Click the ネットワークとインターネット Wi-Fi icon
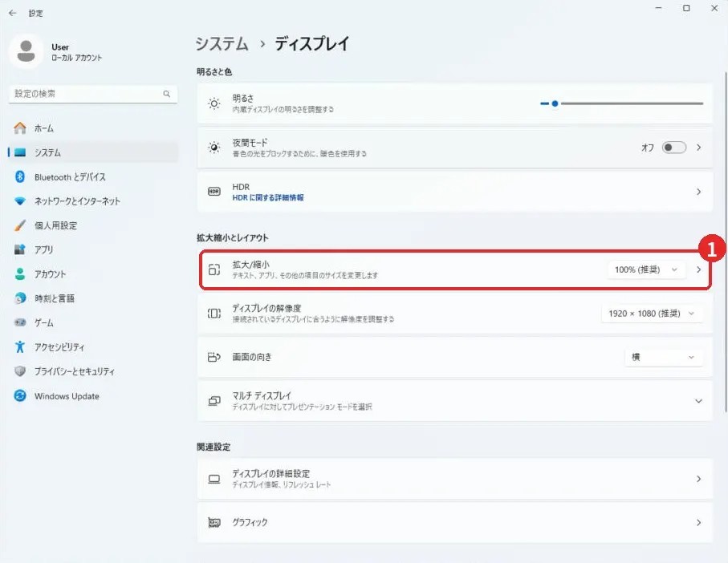728x563 pixels. coord(20,201)
